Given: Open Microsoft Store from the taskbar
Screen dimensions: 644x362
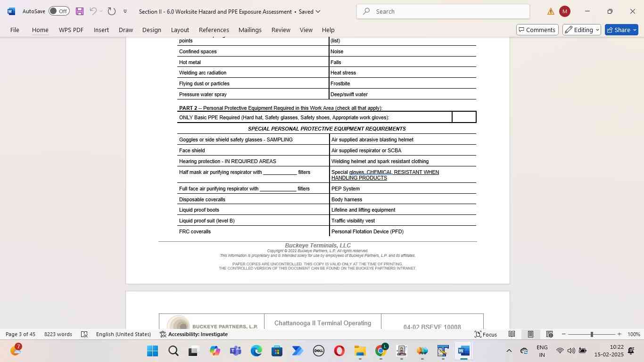Looking at the screenshot, I should coord(277,351).
